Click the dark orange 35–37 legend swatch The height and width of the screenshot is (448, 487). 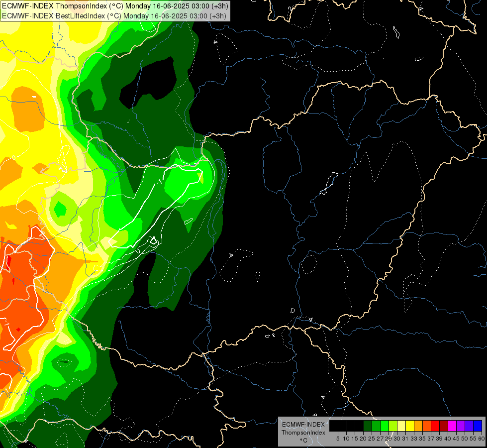tap(427, 426)
